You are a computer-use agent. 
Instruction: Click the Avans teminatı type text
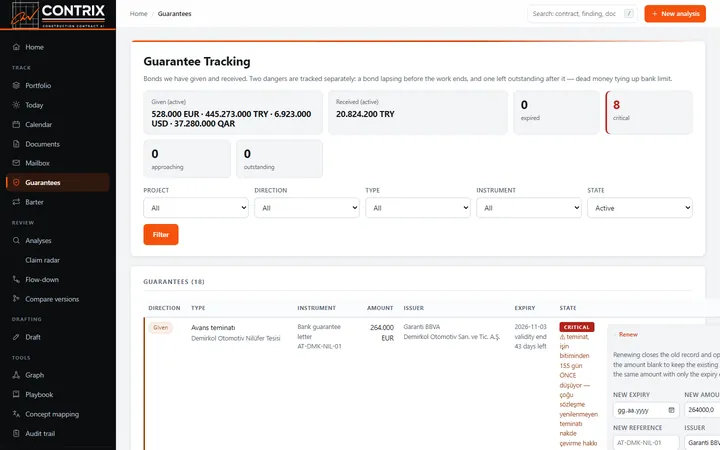click(x=213, y=328)
